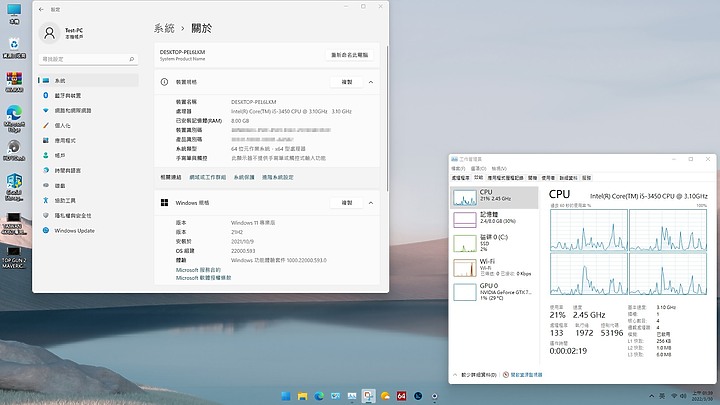Open Resource Monitor (開啟資源監視器) link
720x405 pixels.
(x=523, y=375)
